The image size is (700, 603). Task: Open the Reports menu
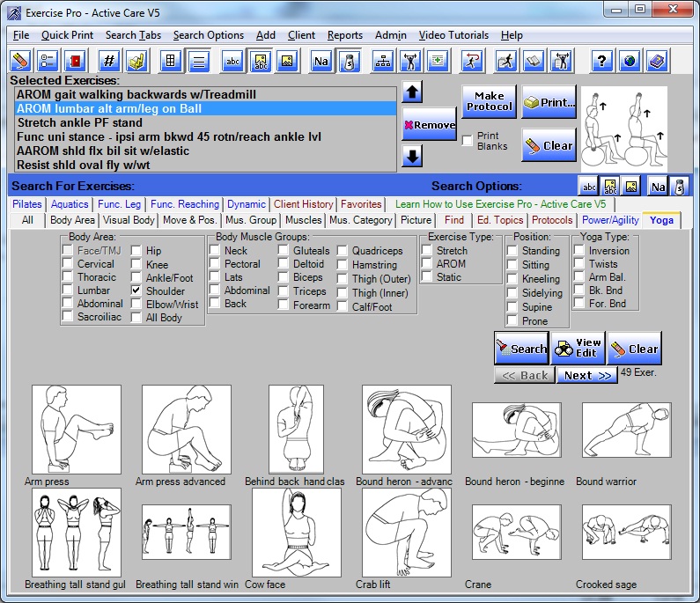pyautogui.click(x=344, y=35)
